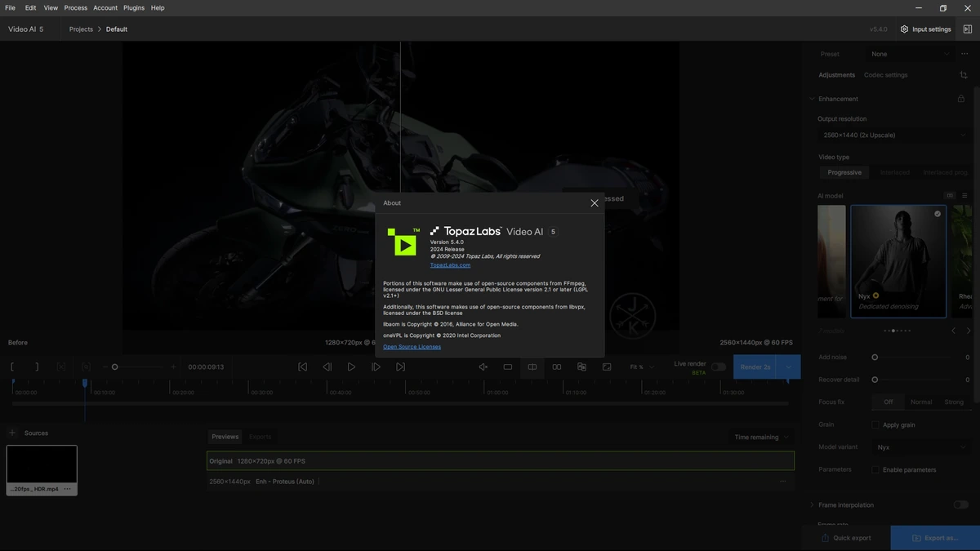This screenshot has width=980, height=551.
Task: Toggle the Live render switch
Action: point(718,367)
